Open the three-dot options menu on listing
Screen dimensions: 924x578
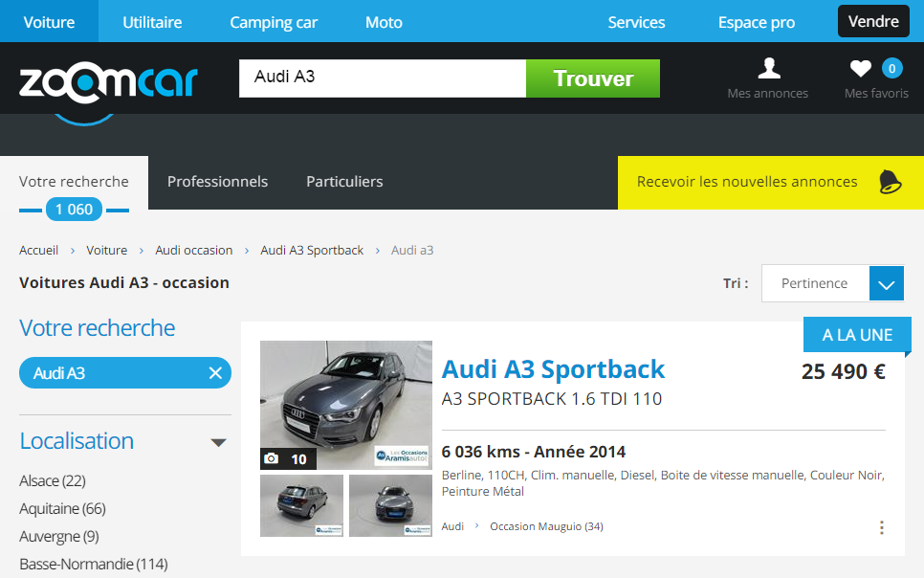click(x=882, y=526)
